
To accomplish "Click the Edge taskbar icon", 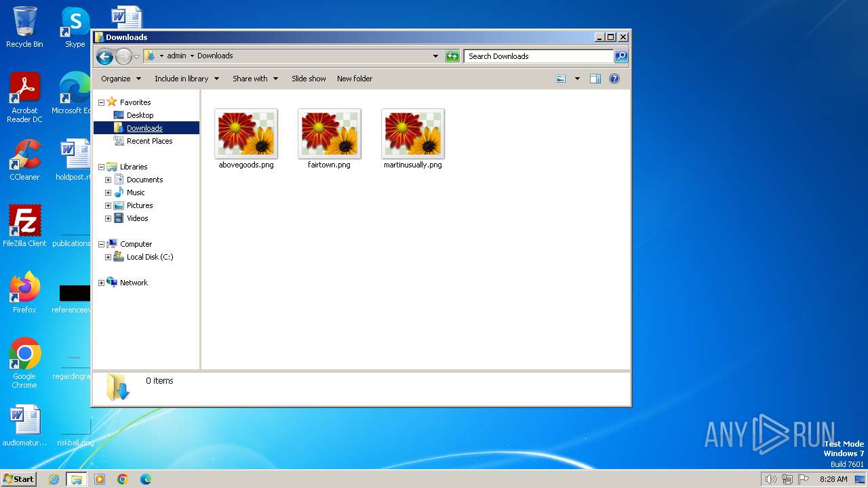I will pyautogui.click(x=146, y=479).
